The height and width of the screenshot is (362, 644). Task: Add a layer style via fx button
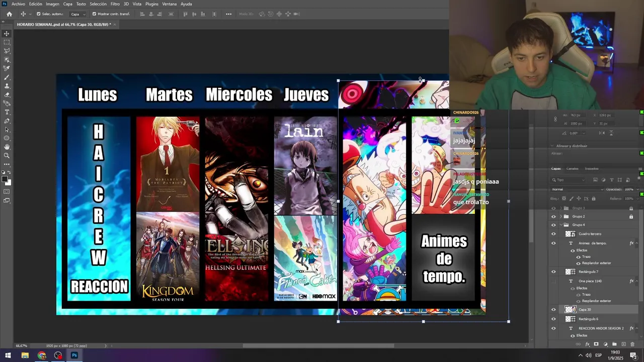[x=588, y=344]
